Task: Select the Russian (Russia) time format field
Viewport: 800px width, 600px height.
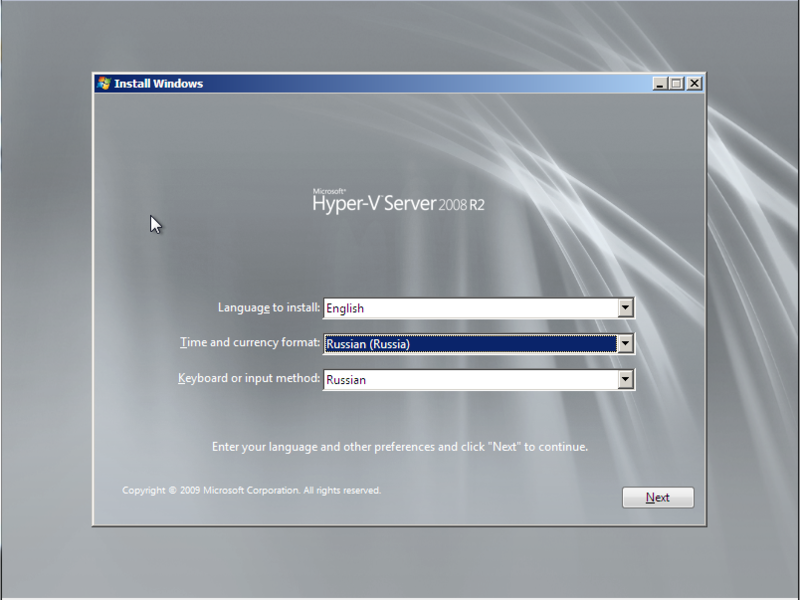Action: (450, 343)
